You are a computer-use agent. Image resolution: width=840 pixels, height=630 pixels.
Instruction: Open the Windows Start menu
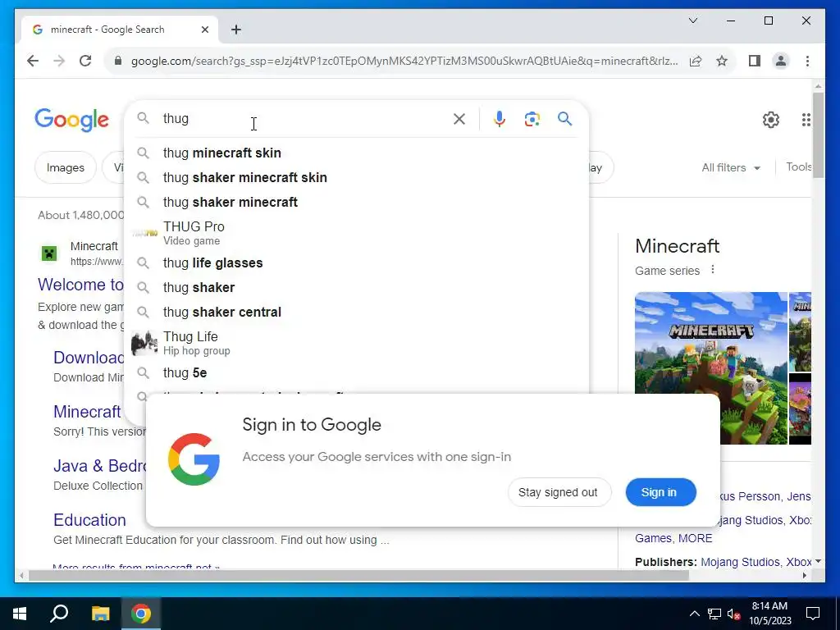click(x=20, y=614)
